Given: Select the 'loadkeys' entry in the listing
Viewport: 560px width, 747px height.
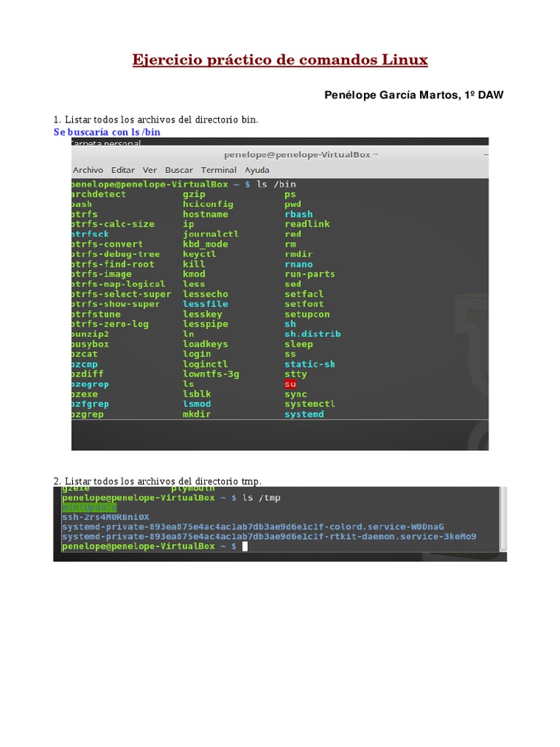Looking at the screenshot, I should (x=205, y=344).
